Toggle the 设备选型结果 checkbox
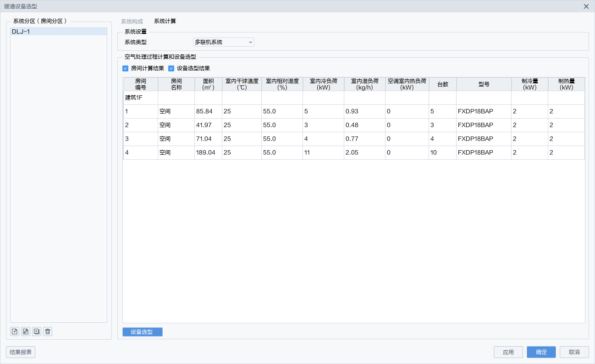 pyautogui.click(x=171, y=69)
